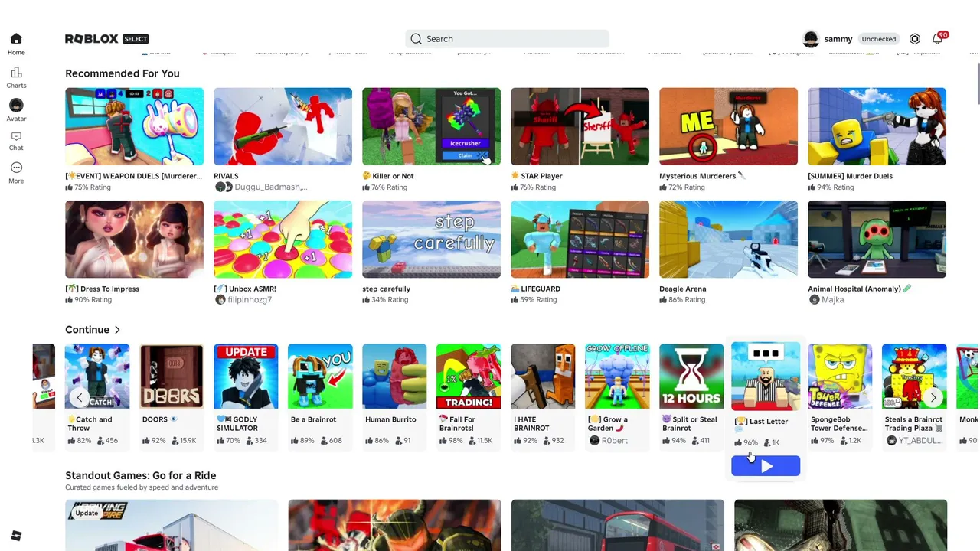Open the Human Burrito thumbnail
This screenshot has width=980, height=551.
click(394, 377)
